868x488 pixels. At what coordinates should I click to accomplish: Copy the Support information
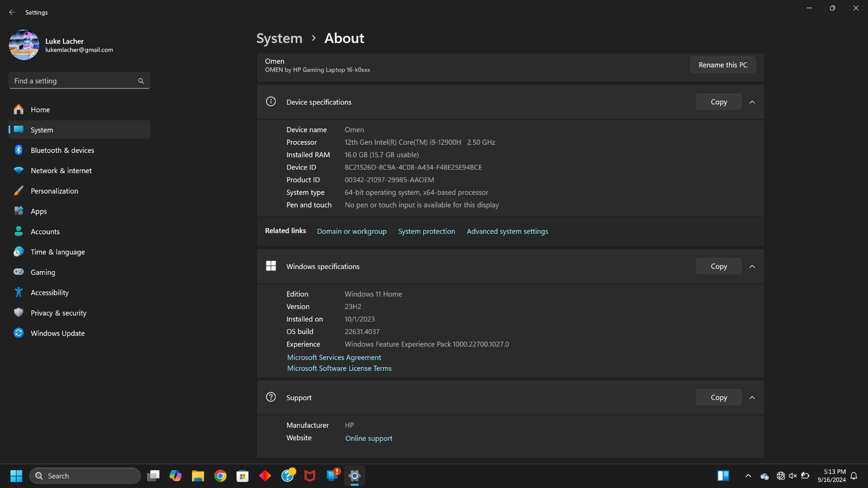[x=719, y=397]
